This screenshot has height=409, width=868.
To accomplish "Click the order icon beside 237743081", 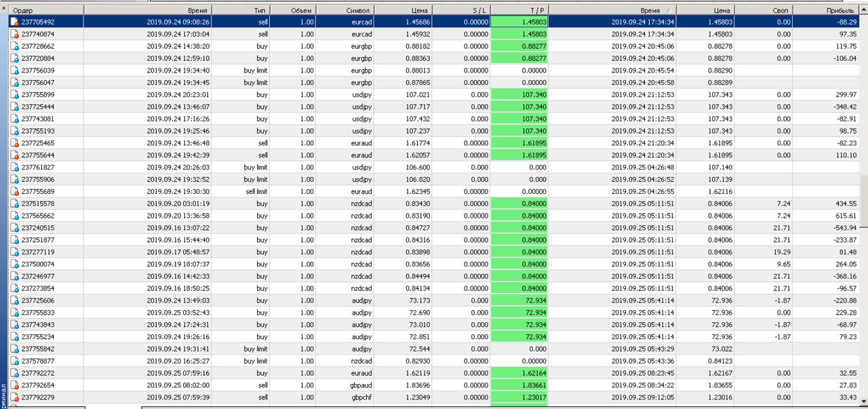I will tap(14, 119).
